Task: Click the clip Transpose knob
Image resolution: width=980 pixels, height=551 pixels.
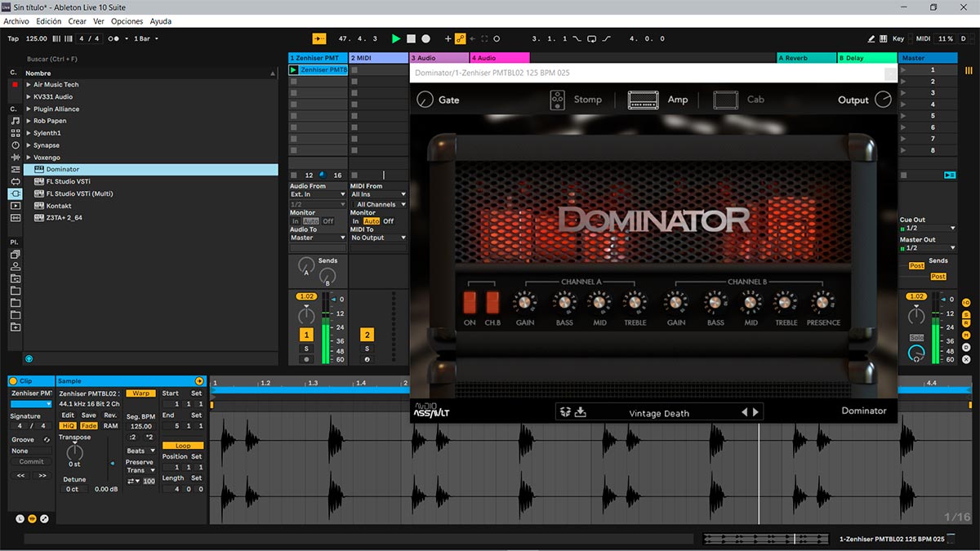Action: [x=74, y=452]
